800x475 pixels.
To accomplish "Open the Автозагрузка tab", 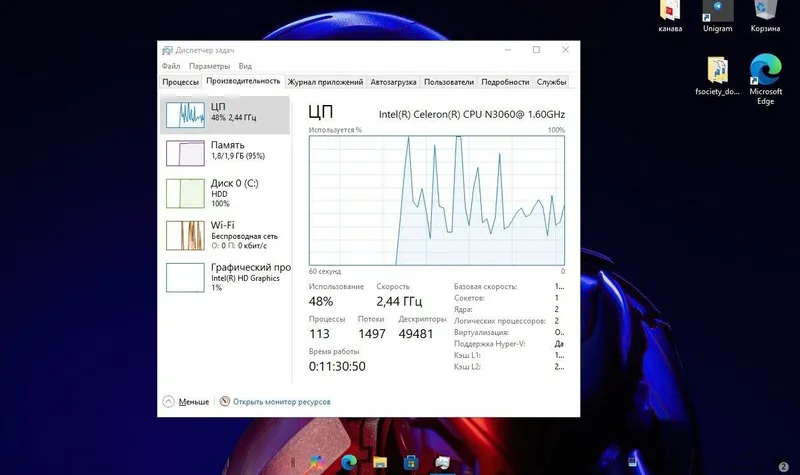I will tap(393, 82).
